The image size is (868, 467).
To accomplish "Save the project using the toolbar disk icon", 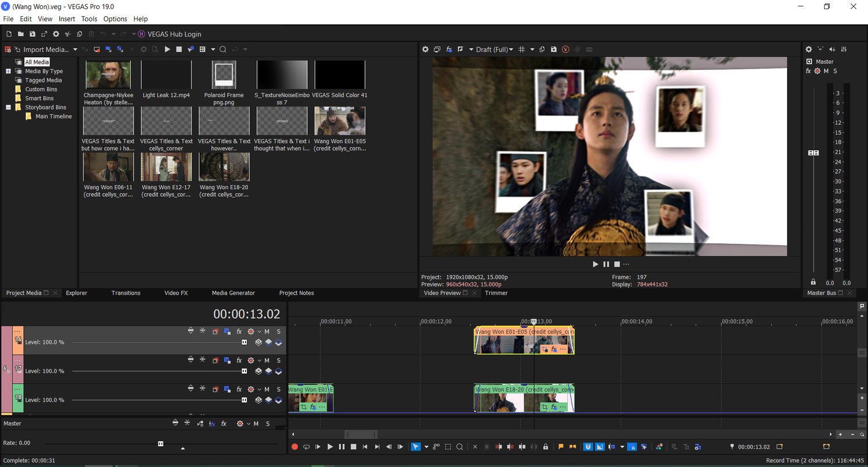I will [x=32, y=34].
